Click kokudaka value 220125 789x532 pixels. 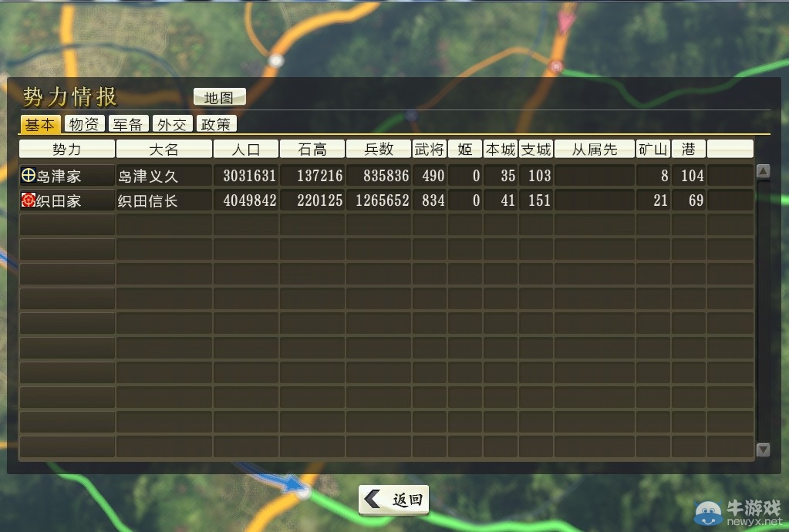[x=319, y=200]
